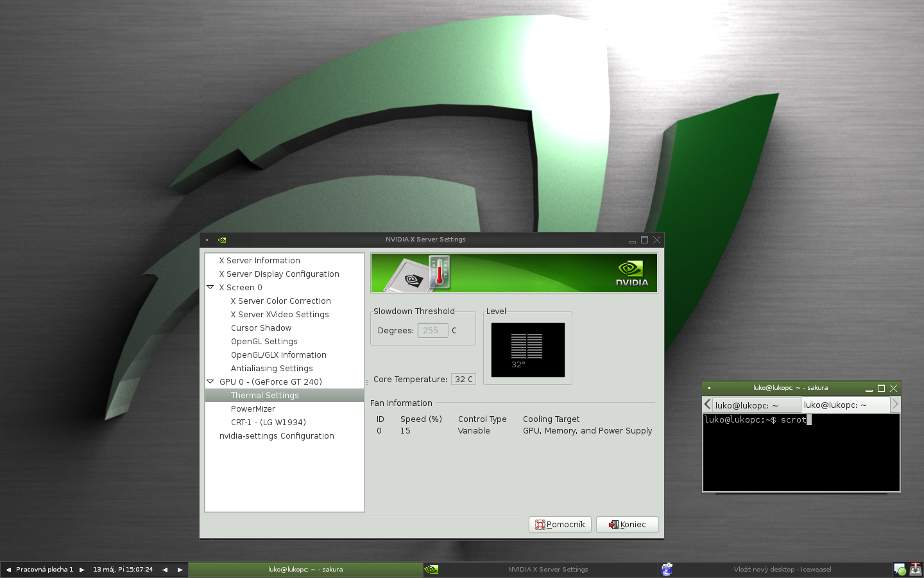Click the Variable control type value
Viewport: 924px width, 578px height.
tap(474, 431)
